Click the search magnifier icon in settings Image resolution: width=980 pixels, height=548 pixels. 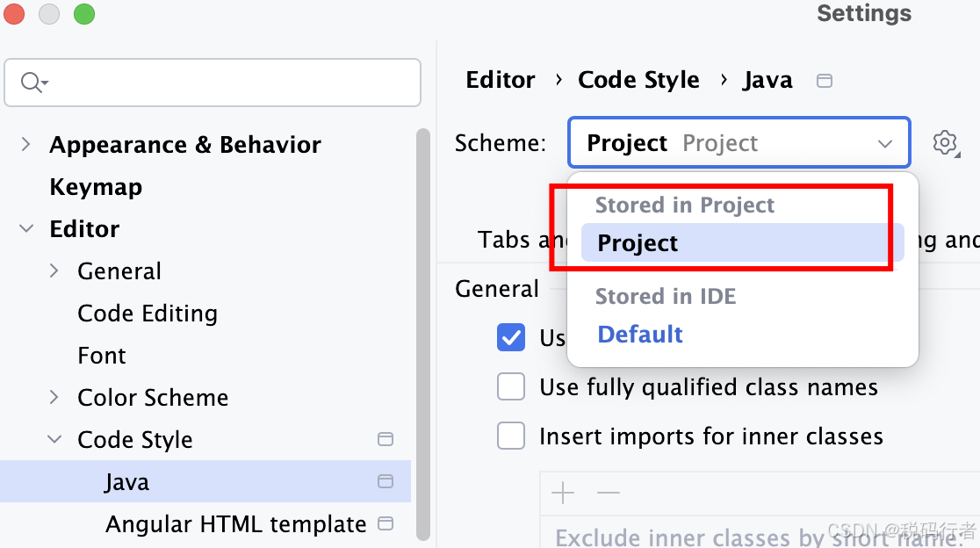coord(33,82)
